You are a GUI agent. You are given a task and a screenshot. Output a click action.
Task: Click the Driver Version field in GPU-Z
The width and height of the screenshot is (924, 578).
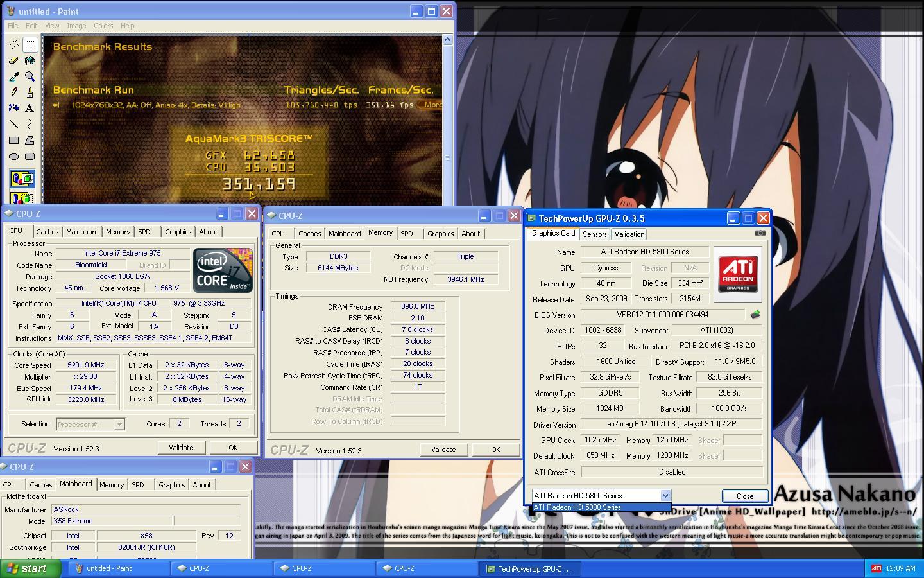(x=672, y=425)
